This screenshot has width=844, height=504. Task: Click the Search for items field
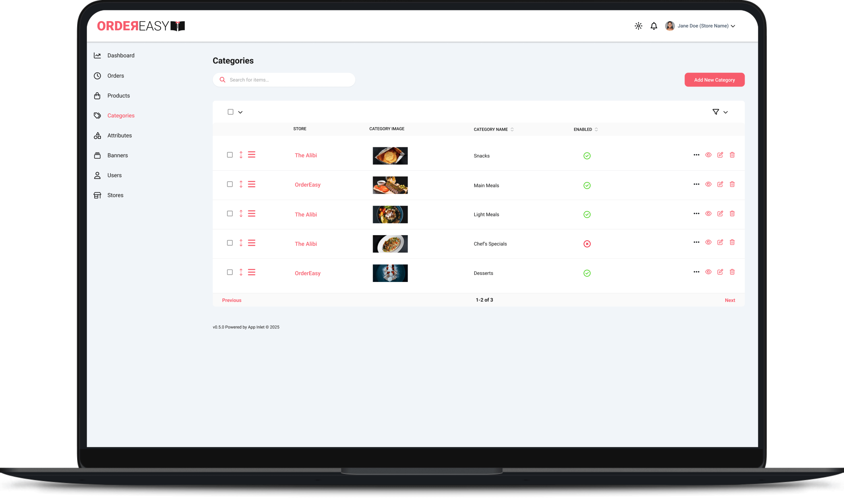(x=289, y=80)
